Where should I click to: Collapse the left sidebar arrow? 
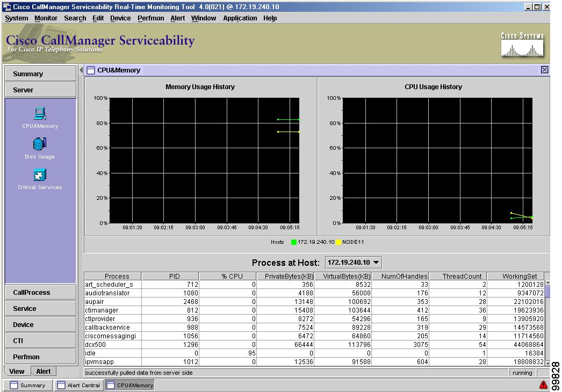81,70
